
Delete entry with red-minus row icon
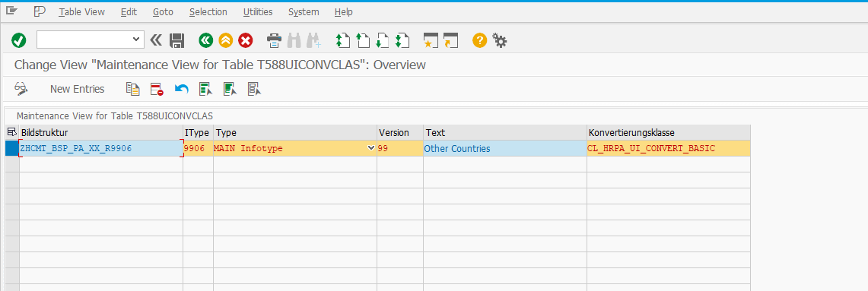pos(157,89)
